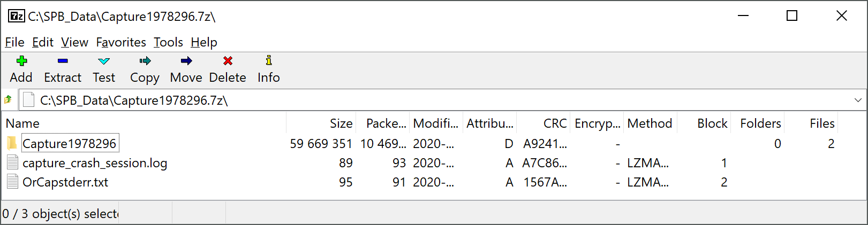Open the View menu
The image size is (868, 225).
click(x=74, y=42)
